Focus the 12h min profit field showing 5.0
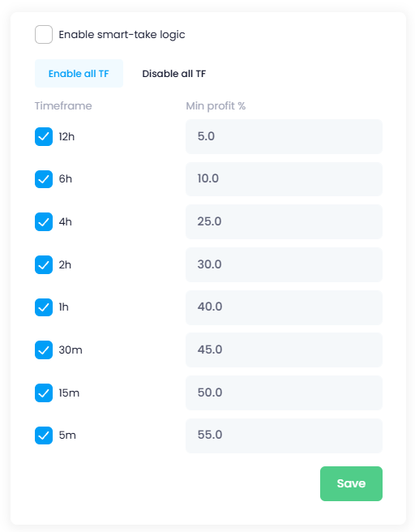Screen dimensions: 415x532 click(x=284, y=136)
